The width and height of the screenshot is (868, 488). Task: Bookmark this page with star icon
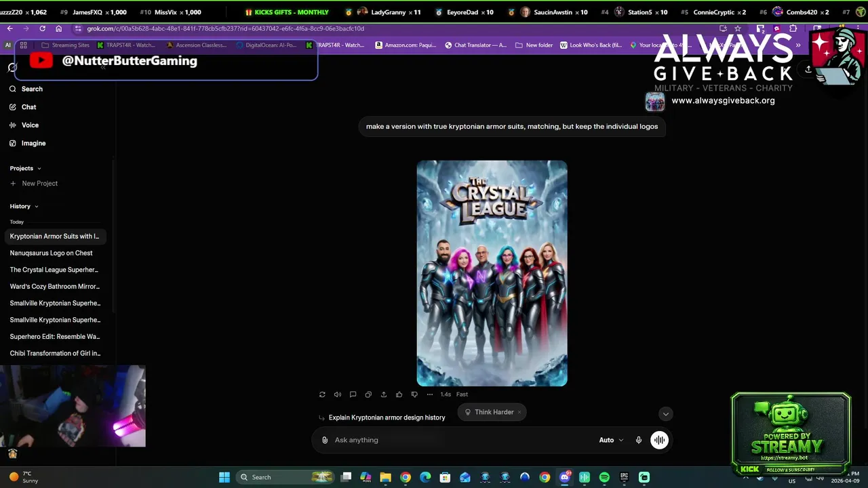pos(738,28)
